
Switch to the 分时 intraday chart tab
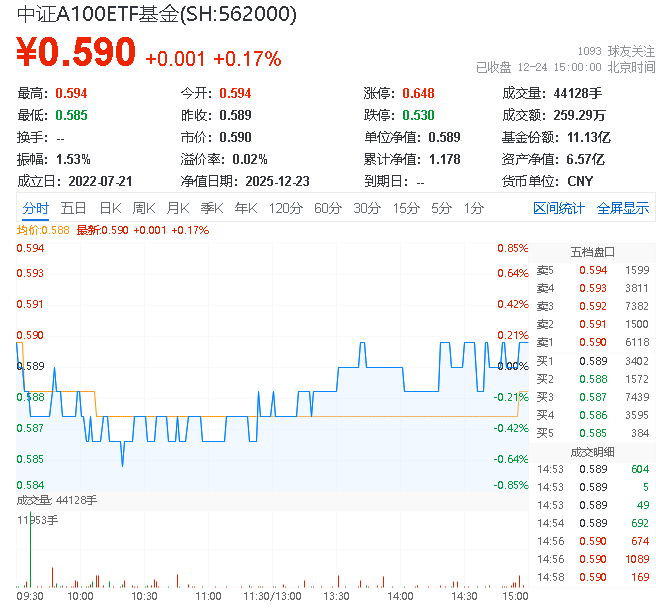[x=36, y=208]
